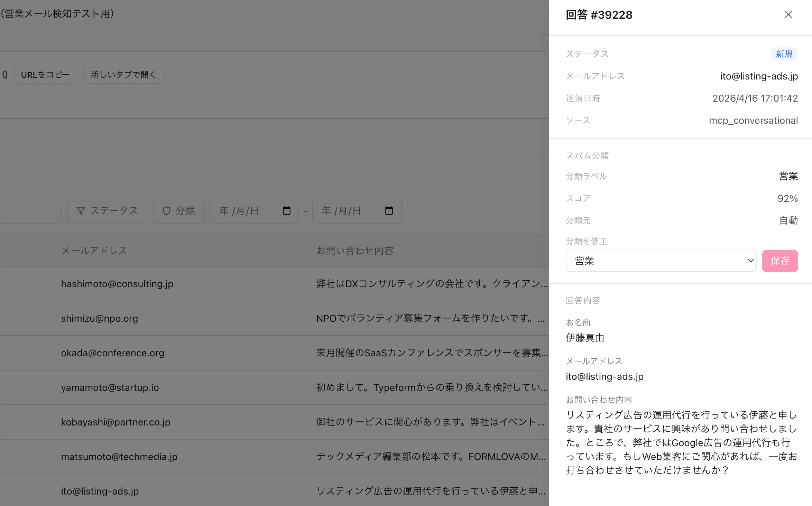
Task: Click the お問い合わせ内容 column header
Action: click(355, 251)
